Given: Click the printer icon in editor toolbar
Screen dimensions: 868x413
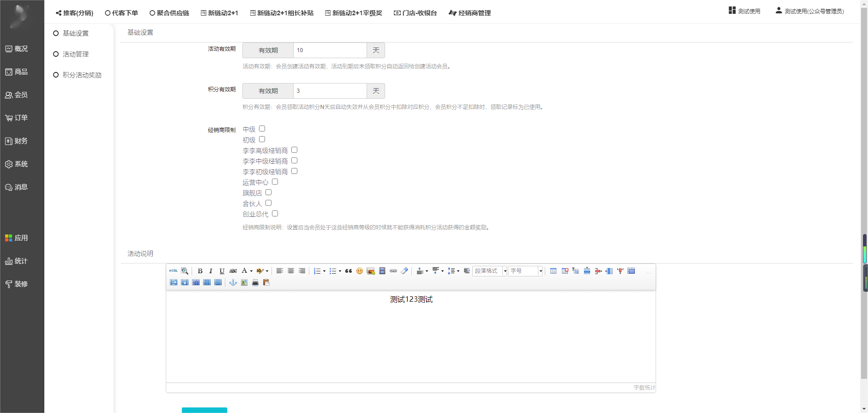Looking at the screenshot, I should coord(255,282).
